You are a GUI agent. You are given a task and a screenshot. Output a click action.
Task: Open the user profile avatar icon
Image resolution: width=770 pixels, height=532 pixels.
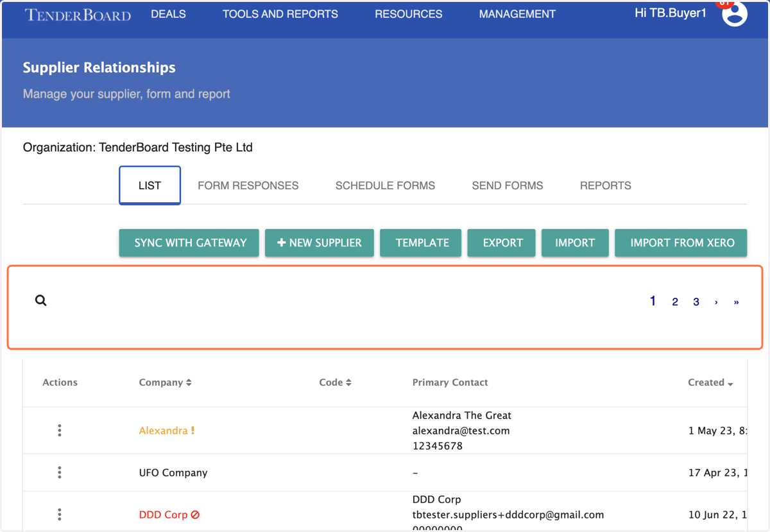(735, 14)
